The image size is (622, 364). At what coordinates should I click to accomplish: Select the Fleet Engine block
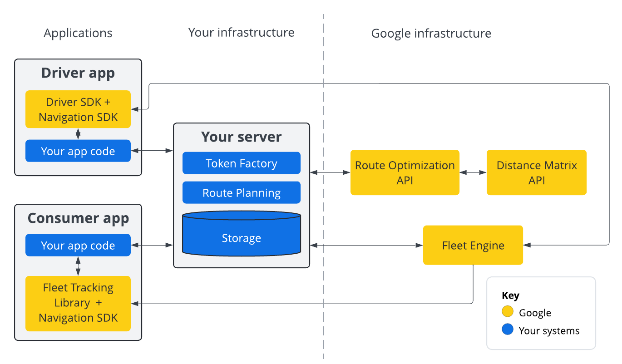pos(473,245)
